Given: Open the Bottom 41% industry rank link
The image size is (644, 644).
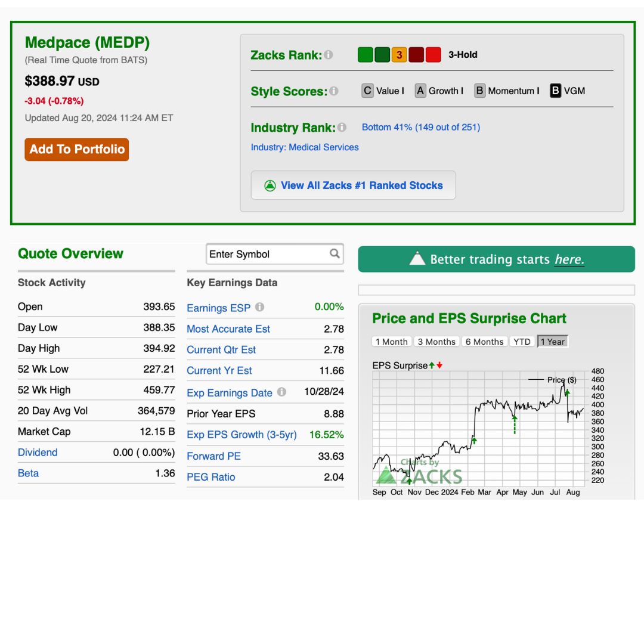Looking at the screenshot, I should tap(420, 128).
